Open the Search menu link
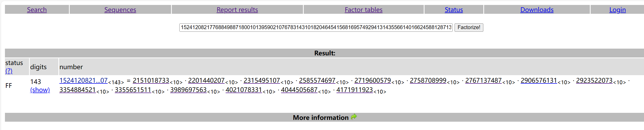The image size is (644, 130). click(x=37, y=10)
